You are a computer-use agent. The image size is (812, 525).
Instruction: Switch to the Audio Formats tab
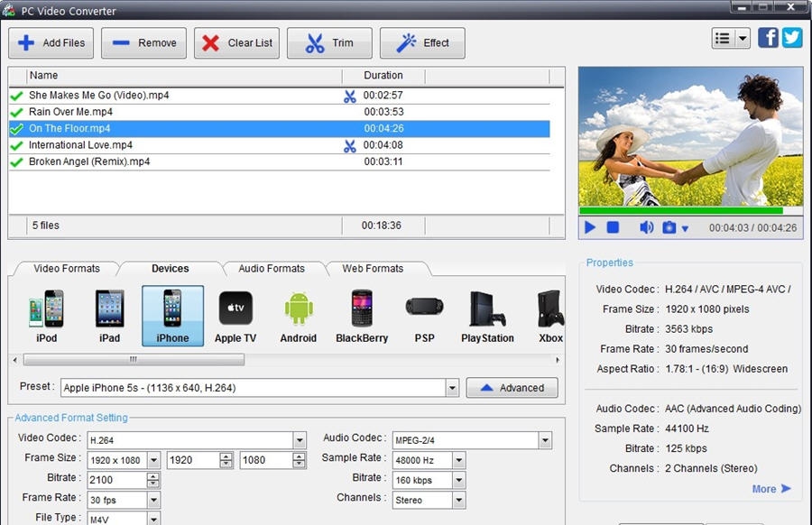click(273, 268)
